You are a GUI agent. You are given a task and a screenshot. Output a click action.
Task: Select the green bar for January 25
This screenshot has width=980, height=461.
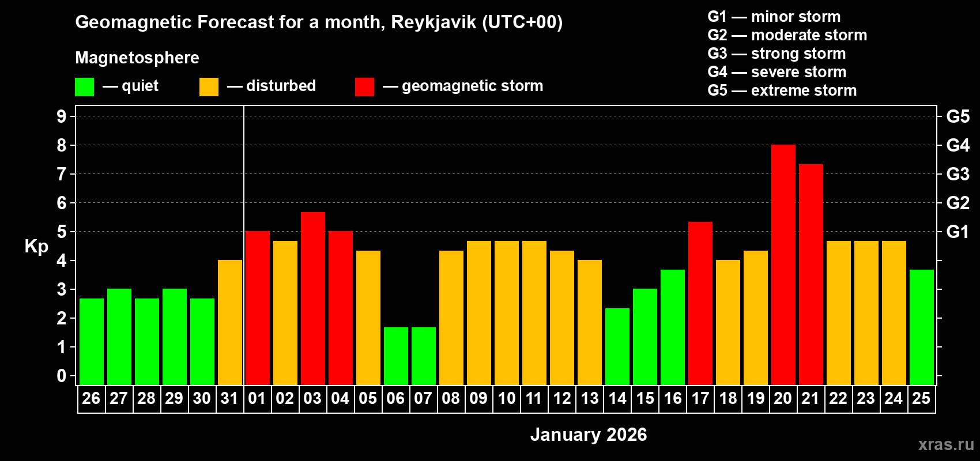pyautogui.click(x=921, y=327)
